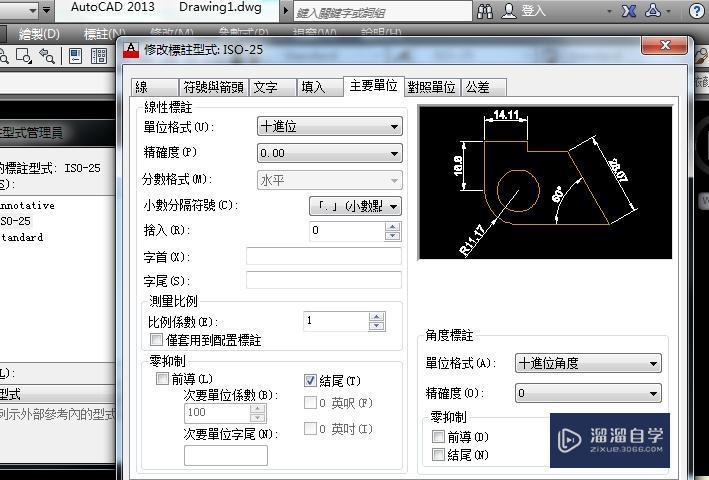Click the AutoCAD logo in dialog title
The width and height of the screenshot is (709, 480).
(131, 50)
